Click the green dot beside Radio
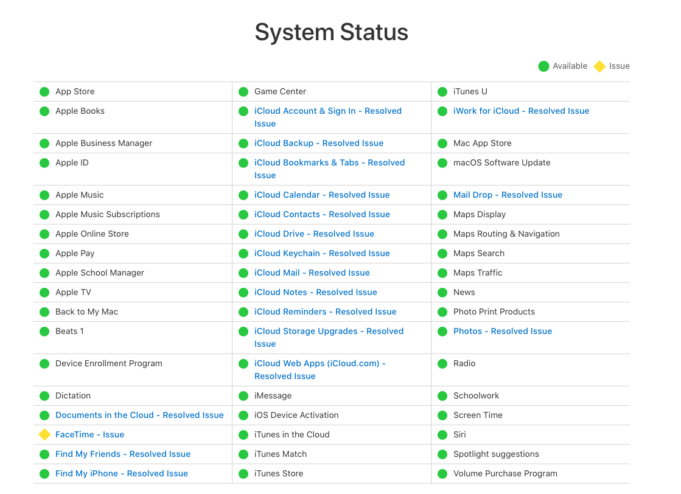The image size is (681, 494). 442,364
